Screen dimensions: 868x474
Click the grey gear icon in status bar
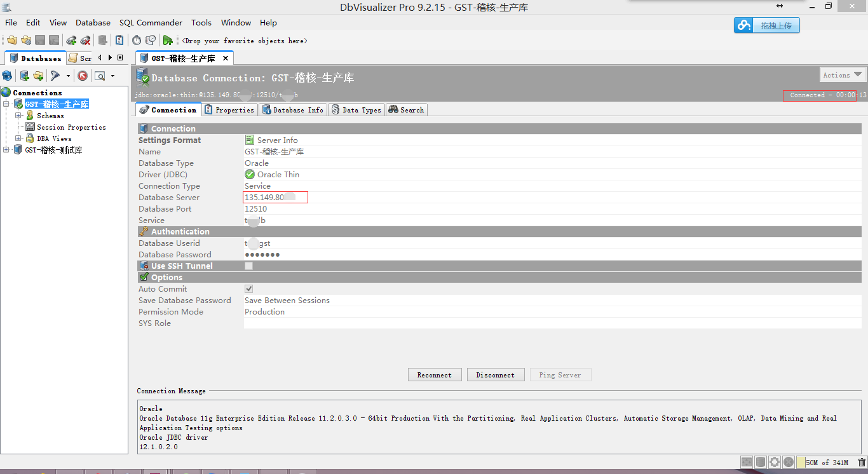(775, 463)
